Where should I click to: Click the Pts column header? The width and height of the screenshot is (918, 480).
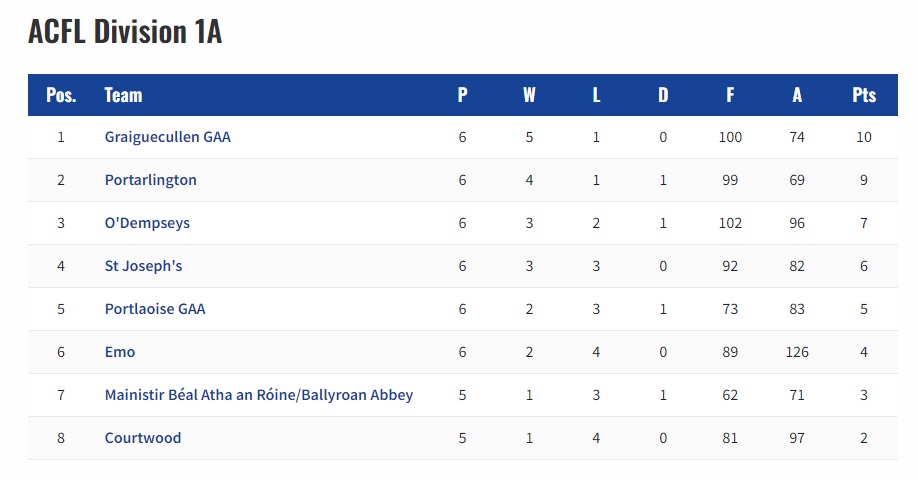point(864,95)
